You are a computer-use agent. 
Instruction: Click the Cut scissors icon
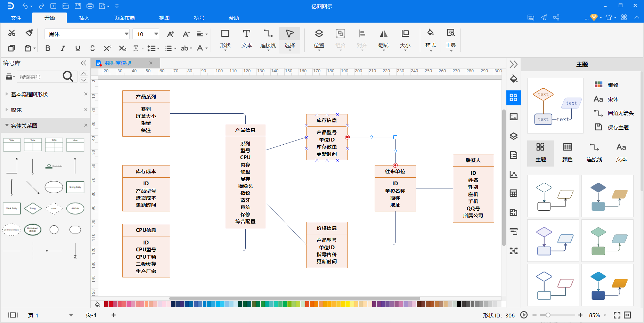(x=12, y=33)
